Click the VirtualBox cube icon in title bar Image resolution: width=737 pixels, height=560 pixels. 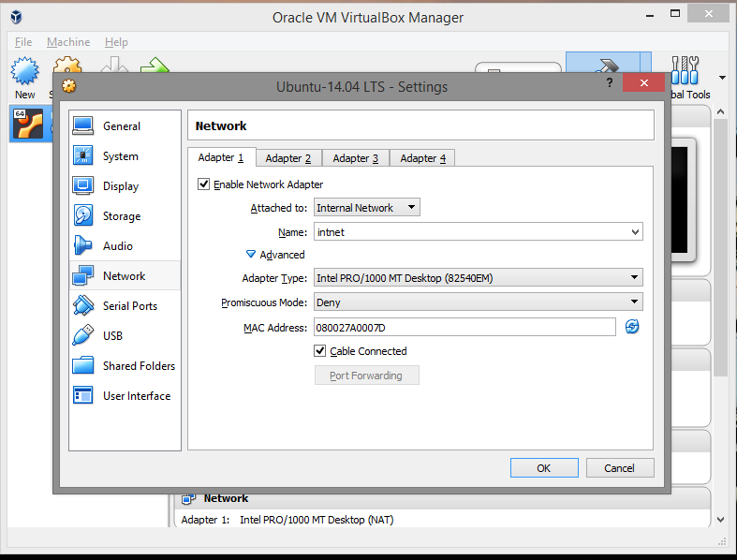click(16, 17)
